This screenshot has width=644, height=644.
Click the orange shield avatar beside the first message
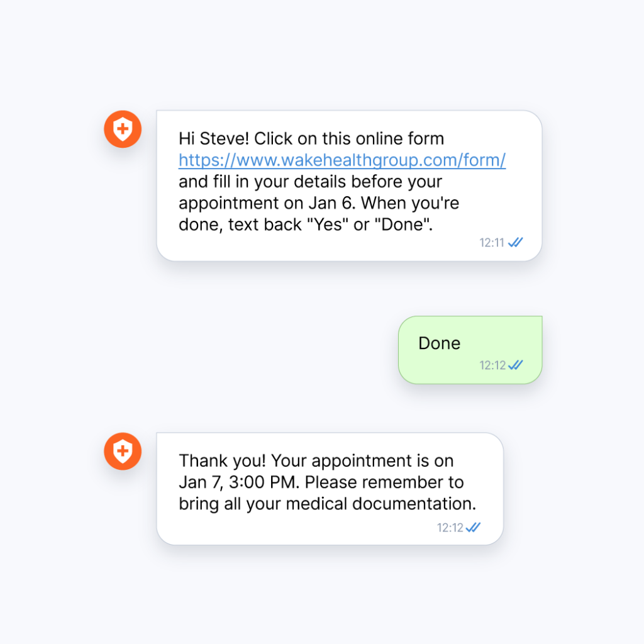(x=123, y=130)
